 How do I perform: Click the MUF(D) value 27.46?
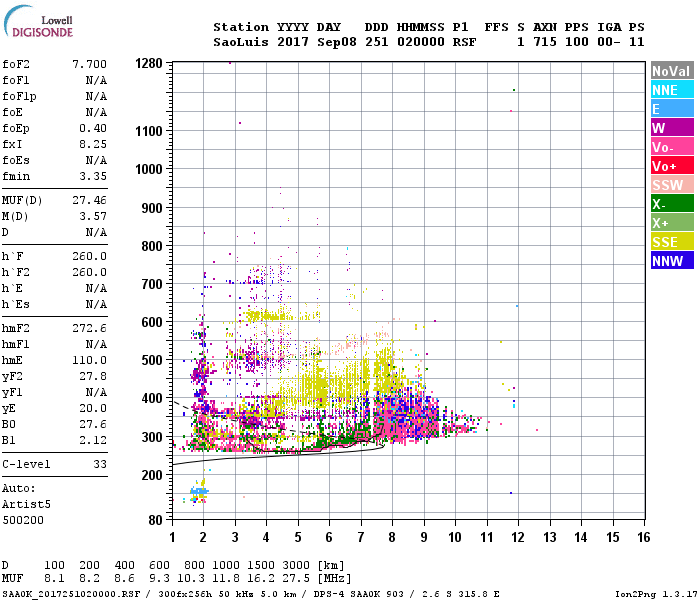(x=89, y=200)
